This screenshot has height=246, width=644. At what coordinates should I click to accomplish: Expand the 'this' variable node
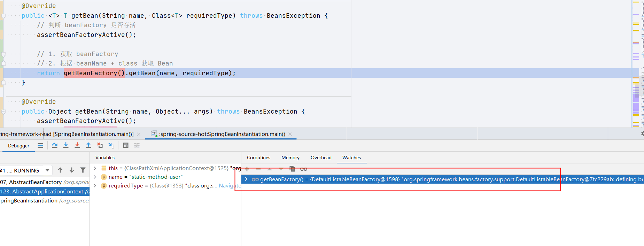tap(95, 168)
